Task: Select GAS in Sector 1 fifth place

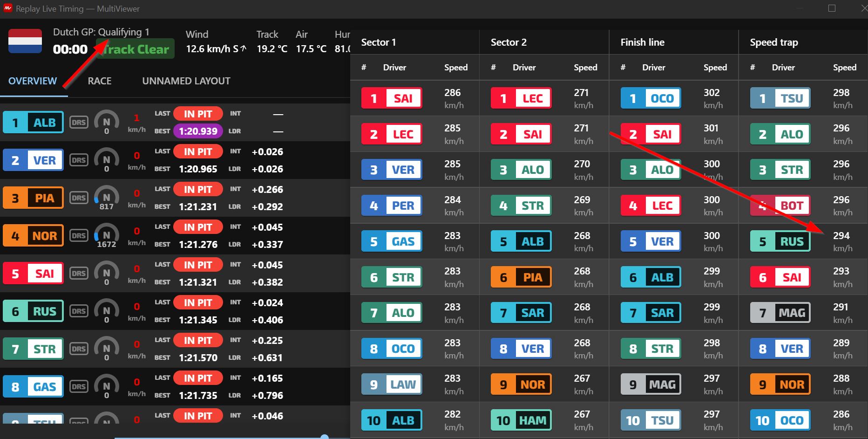Action: point(392,241)
